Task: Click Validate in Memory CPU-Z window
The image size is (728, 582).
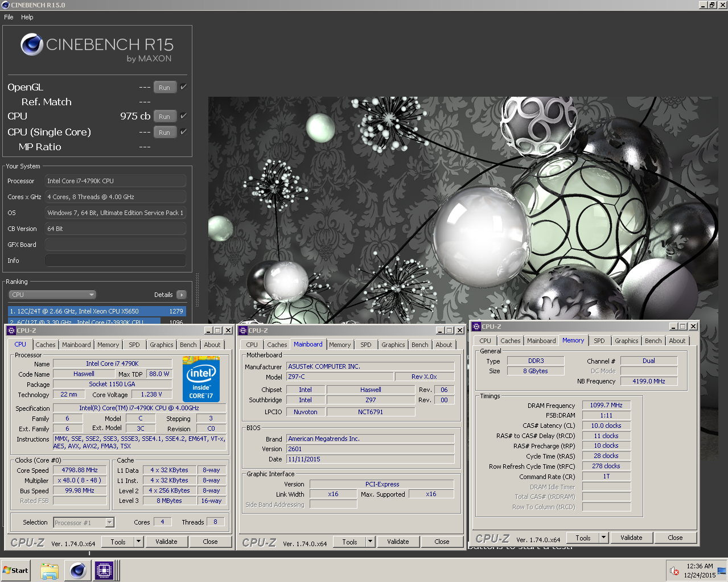Action: tap(631, 538)
